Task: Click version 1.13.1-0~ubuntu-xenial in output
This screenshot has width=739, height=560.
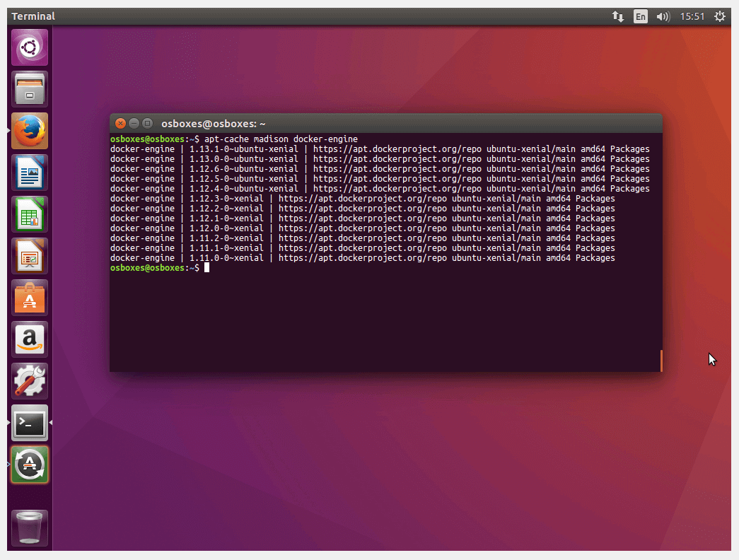Action: click(244, 149)
